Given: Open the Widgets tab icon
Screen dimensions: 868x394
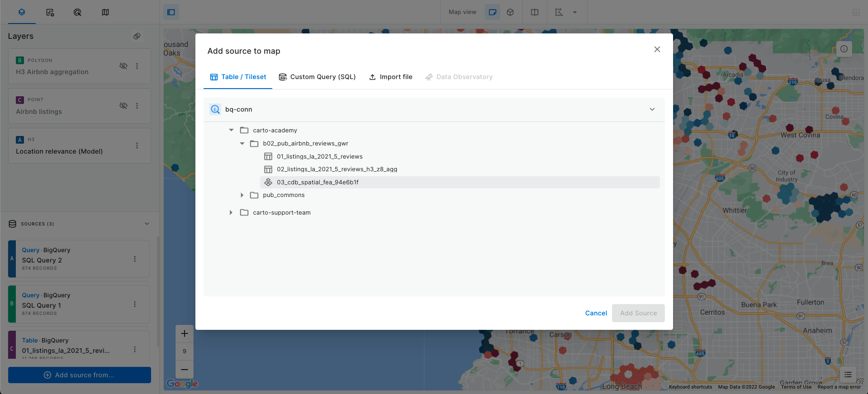Looking at the screenshot, I should [50, 12].
